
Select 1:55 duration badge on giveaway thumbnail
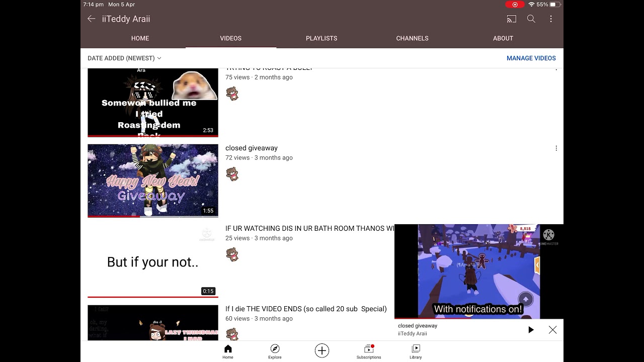click(x=208, y=211)
